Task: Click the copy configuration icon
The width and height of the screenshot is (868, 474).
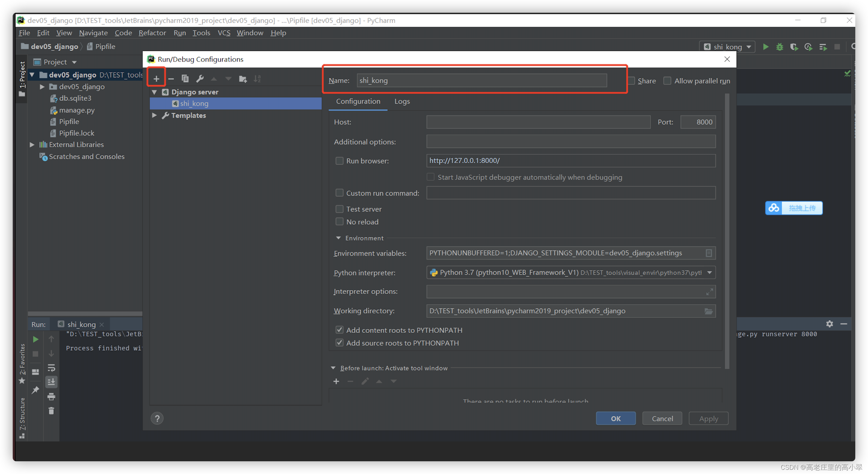Action: [x=185, y=79]
